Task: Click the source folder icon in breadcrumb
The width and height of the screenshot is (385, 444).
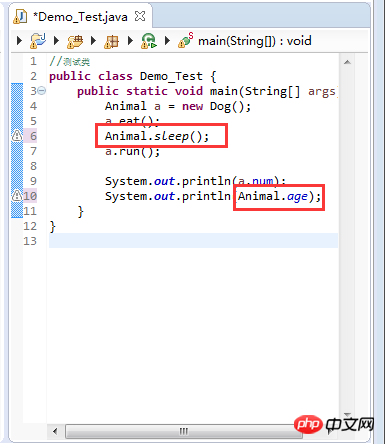Action: point(75,42)
